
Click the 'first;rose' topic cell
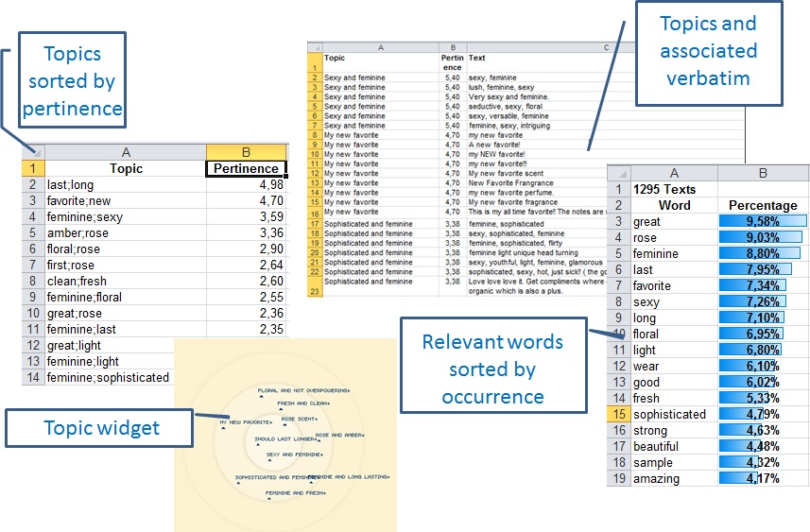click(126, 265)
